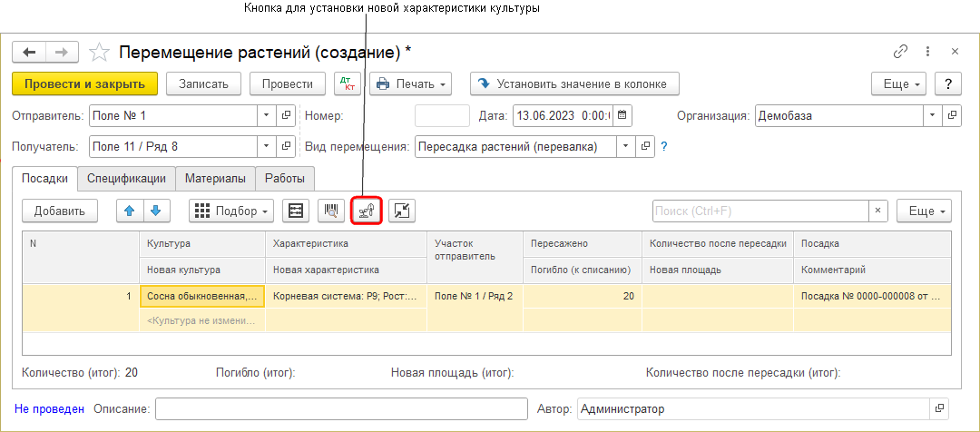The height and width of the screenshot is (432, 980).
Task: Click the split row icon after Подбор
Action: [296, 211]
